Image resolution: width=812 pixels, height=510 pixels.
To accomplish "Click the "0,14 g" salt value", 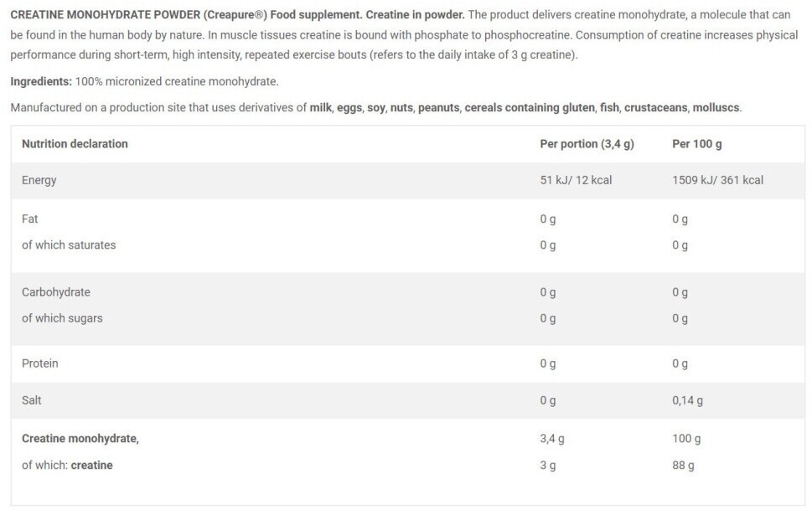I will pyautogui.click(x=687, y=400).
